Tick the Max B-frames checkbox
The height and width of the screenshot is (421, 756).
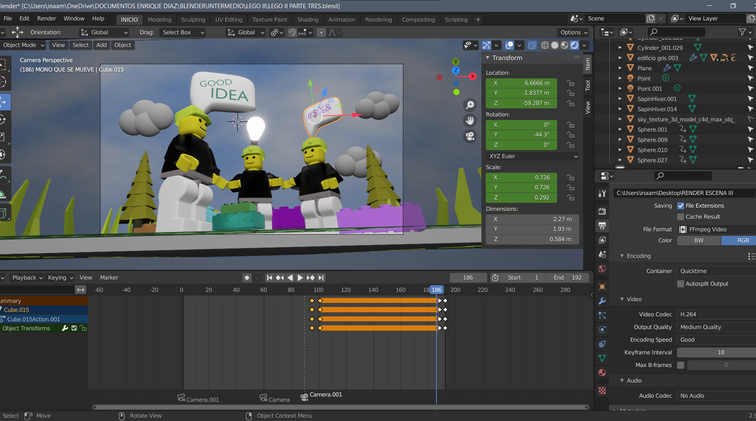coord(681,365)
